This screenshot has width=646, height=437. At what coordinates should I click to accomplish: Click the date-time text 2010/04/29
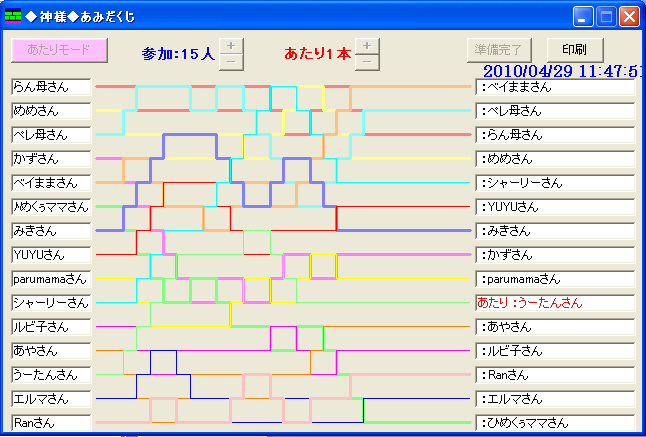coord(528,71)
